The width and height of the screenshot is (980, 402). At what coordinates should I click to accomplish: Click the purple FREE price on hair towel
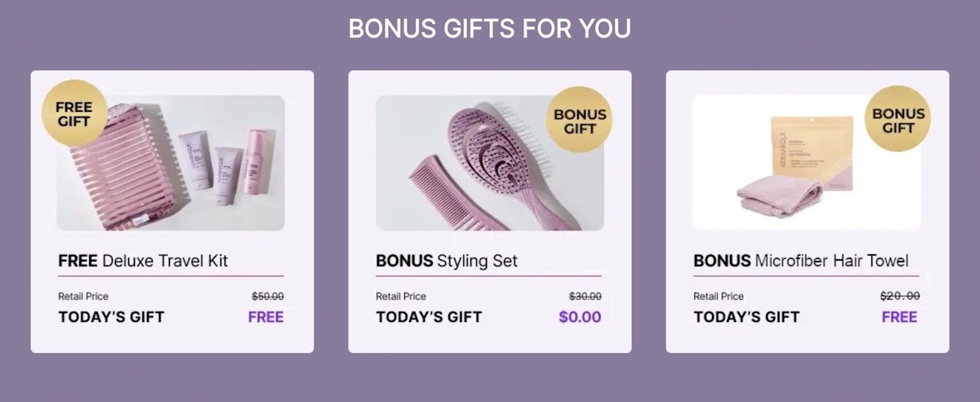pyautogui.click(x=900, y=317)
